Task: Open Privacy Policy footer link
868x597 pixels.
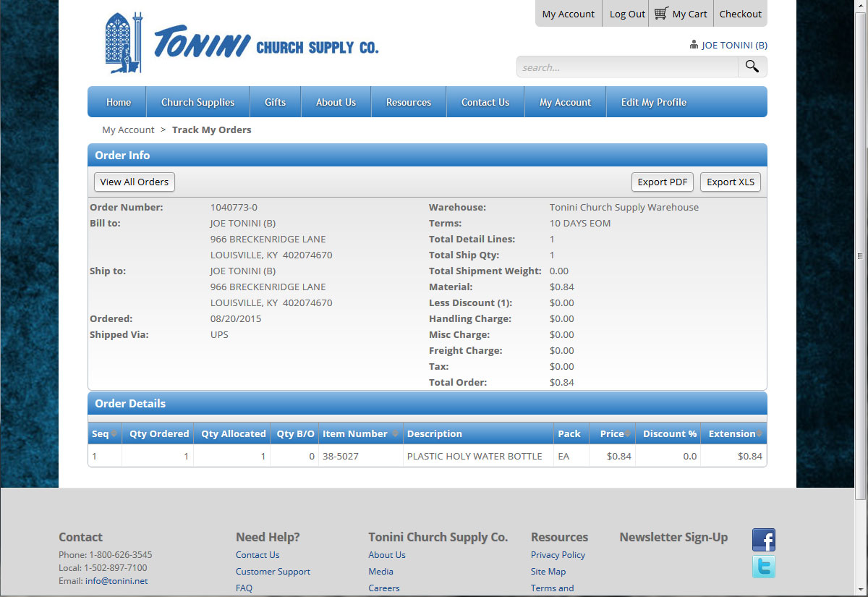Action: click(558, 555)
